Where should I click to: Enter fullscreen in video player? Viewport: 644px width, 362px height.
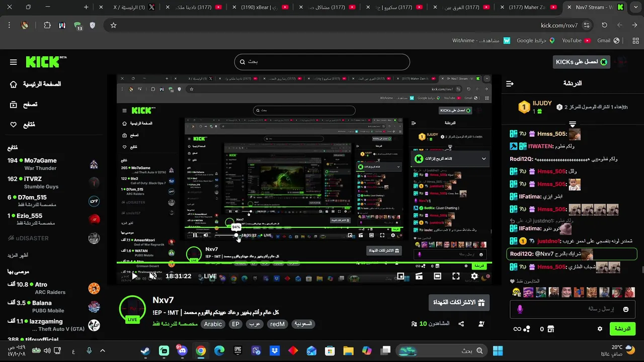point(456,276)
